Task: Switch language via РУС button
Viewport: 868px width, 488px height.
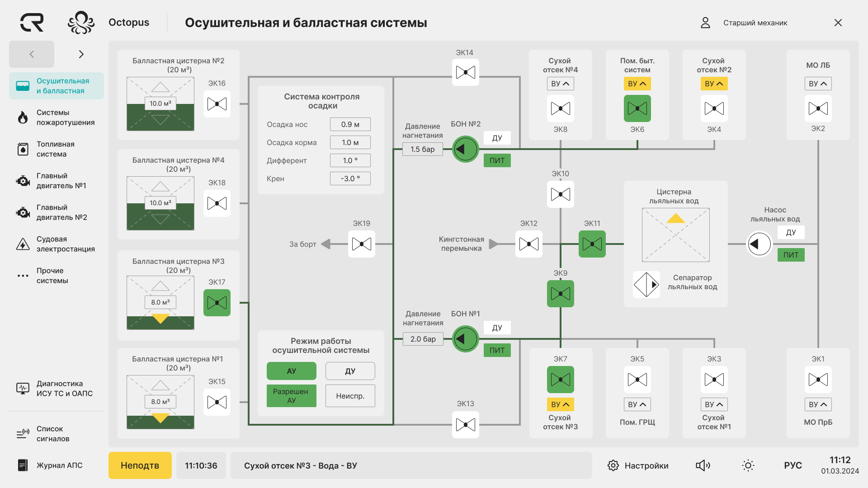Action: click(x=793, y=465)
